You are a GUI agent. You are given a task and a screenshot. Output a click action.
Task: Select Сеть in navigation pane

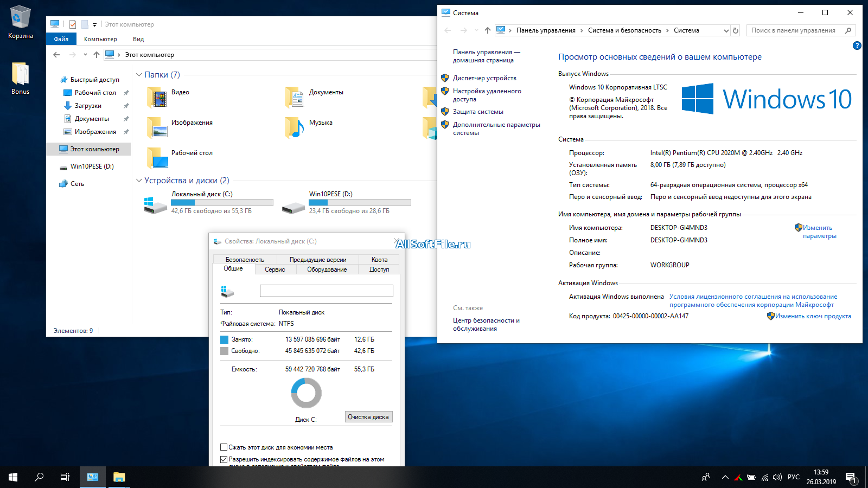77,184
